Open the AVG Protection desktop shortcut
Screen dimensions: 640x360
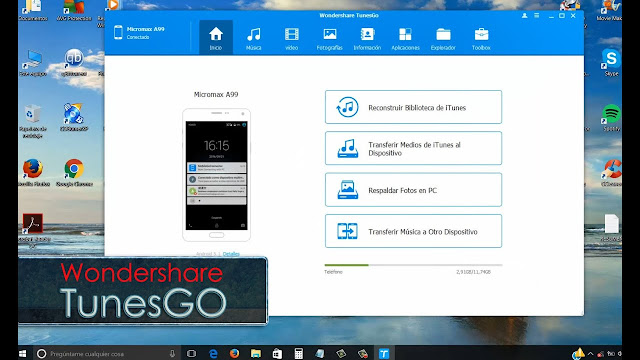(74, 11)
